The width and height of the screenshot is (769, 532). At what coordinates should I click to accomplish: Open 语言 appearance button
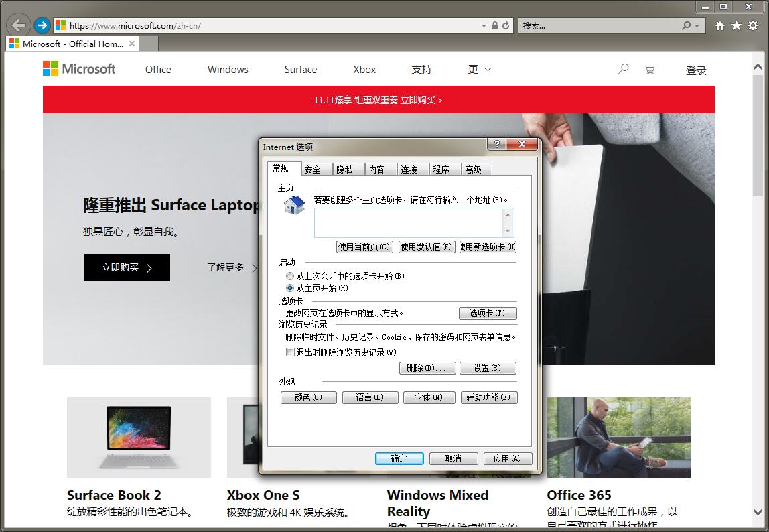(370, 397)
